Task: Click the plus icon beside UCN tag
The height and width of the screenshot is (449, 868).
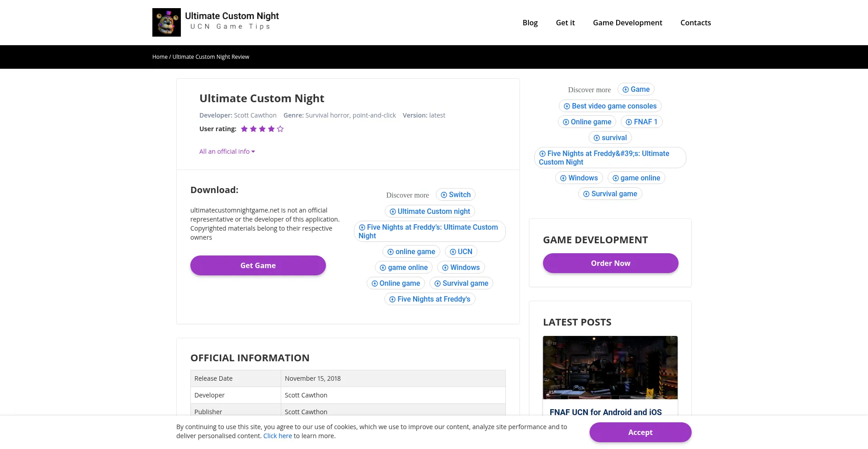Action: tap(453, 252)
